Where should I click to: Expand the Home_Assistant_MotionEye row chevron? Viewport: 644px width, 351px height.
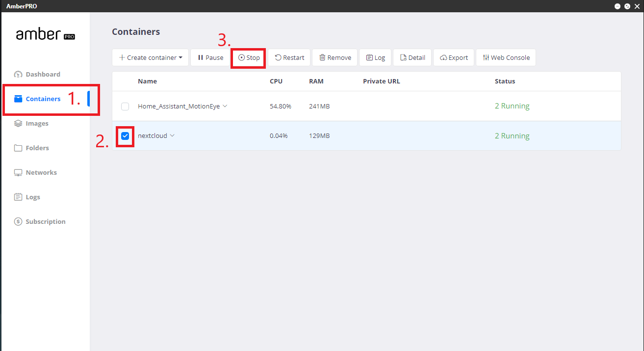pos(225,106)
